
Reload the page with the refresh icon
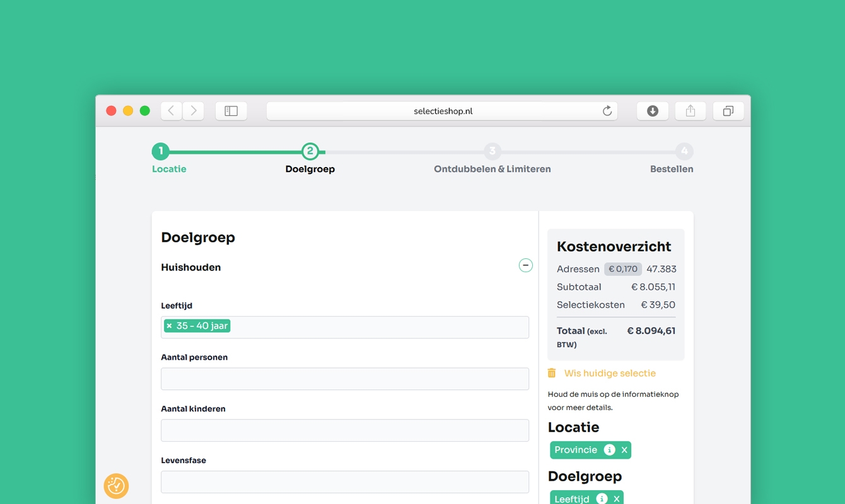607,111
